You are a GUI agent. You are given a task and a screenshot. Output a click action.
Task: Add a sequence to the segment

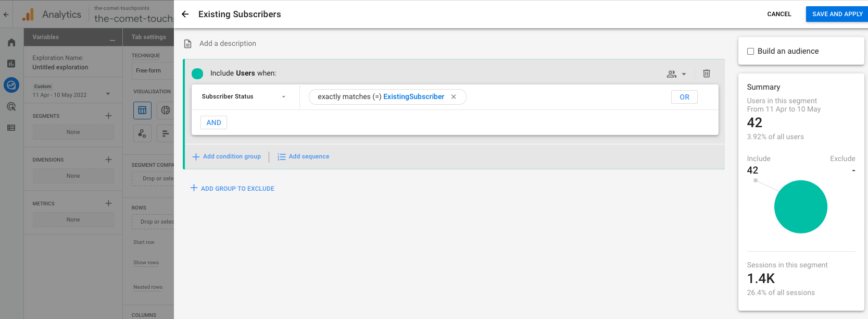pos(303,156)
